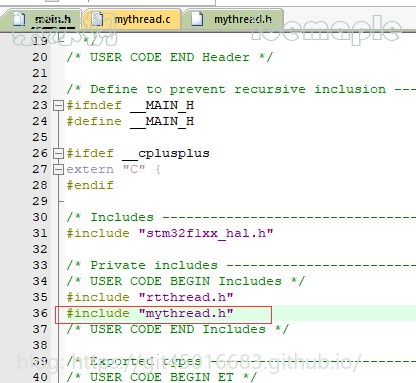
Task: Click the USER CODE END Includes comment
Action: pyautogui.click(x=178, y=329)
